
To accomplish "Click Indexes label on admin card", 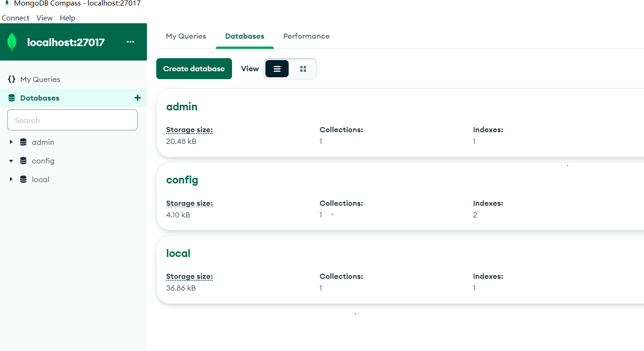I will click(488, 130).
